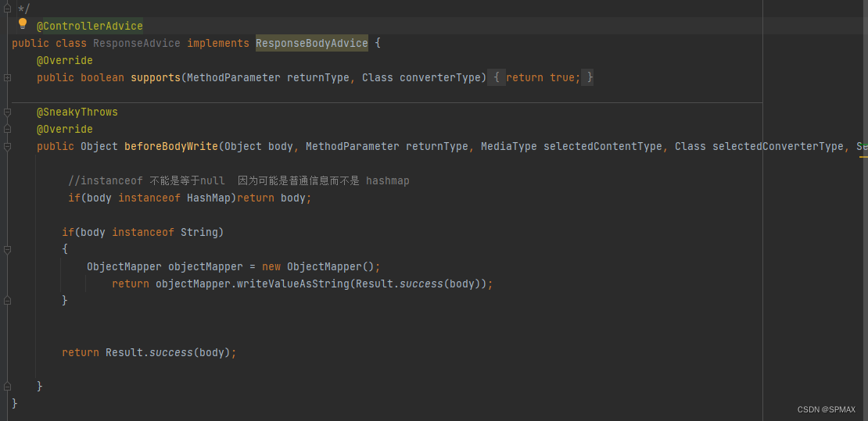Click fold marker at beforeBodyWrite closing brace
The width and height of the screenshot is (868, 421).
pos(7,386)
